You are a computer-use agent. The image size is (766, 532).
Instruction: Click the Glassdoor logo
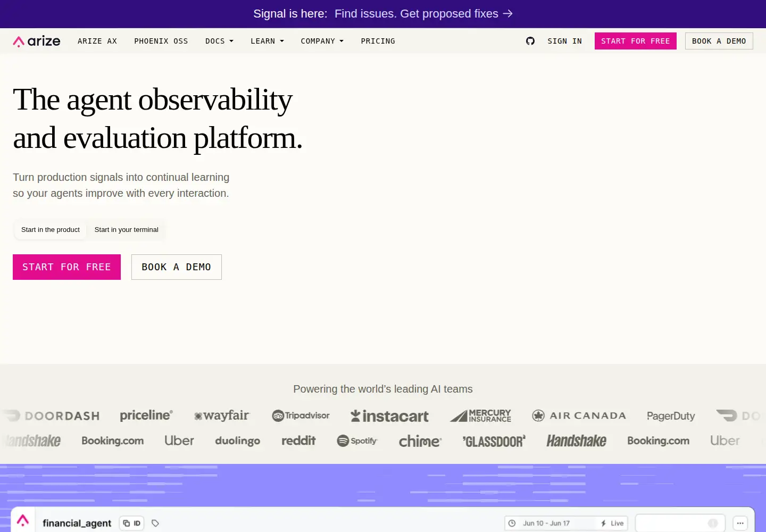click(494, 441)
